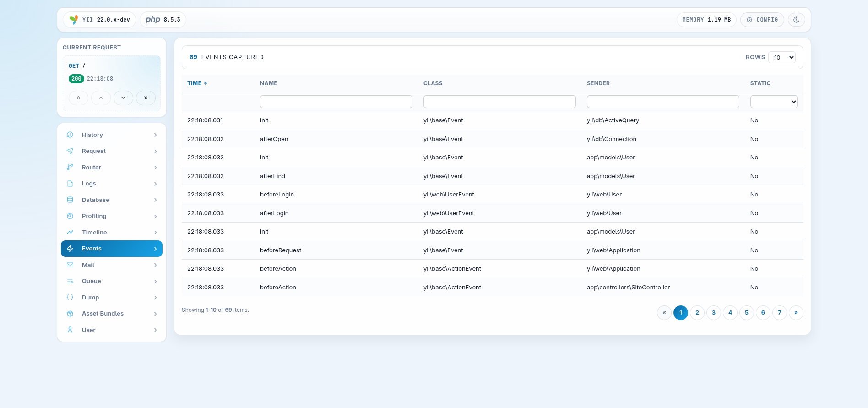Click the Events lightning bolt icon
868x408 pixels.
pos(70,249)
